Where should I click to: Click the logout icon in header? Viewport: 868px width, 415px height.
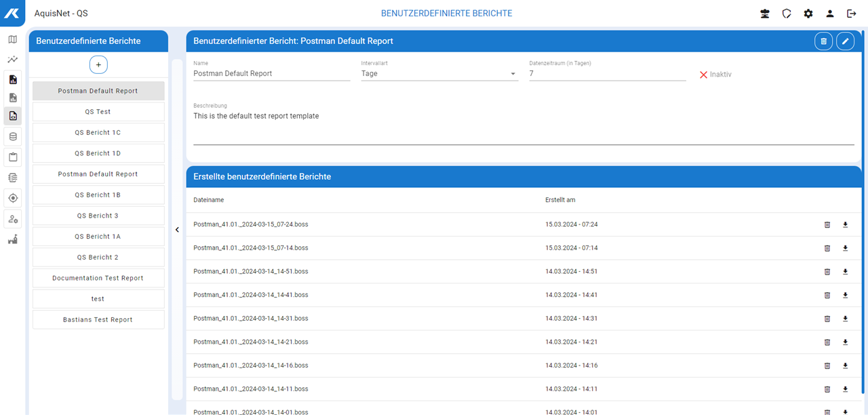(852, 14)
